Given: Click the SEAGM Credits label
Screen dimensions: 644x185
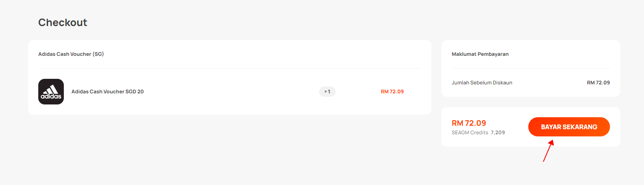Looking at the screenshot, I should [x=470, y=133].
